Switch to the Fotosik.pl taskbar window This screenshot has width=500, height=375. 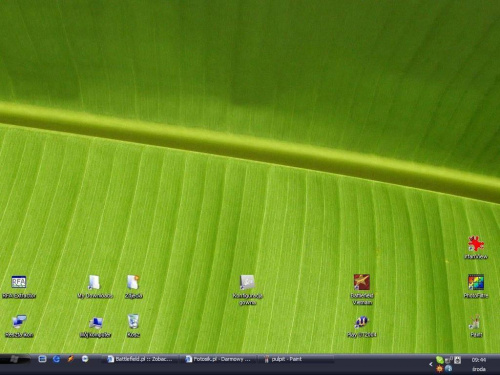(219, 359)
